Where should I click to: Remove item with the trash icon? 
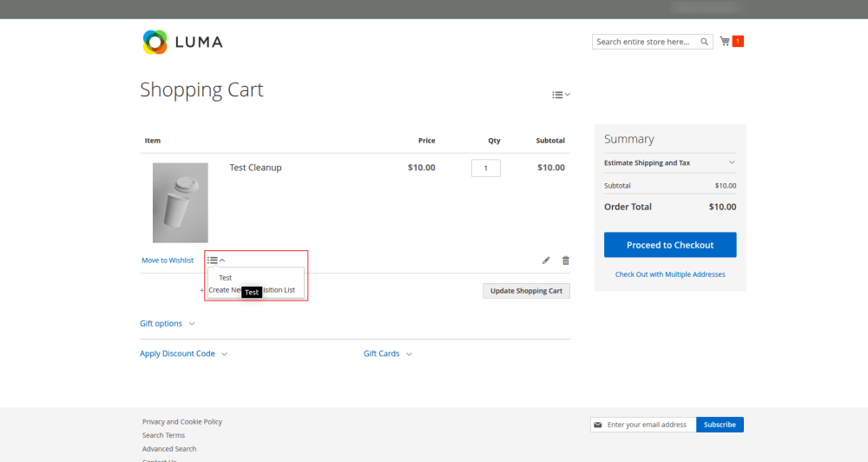(x=566, y=261)
